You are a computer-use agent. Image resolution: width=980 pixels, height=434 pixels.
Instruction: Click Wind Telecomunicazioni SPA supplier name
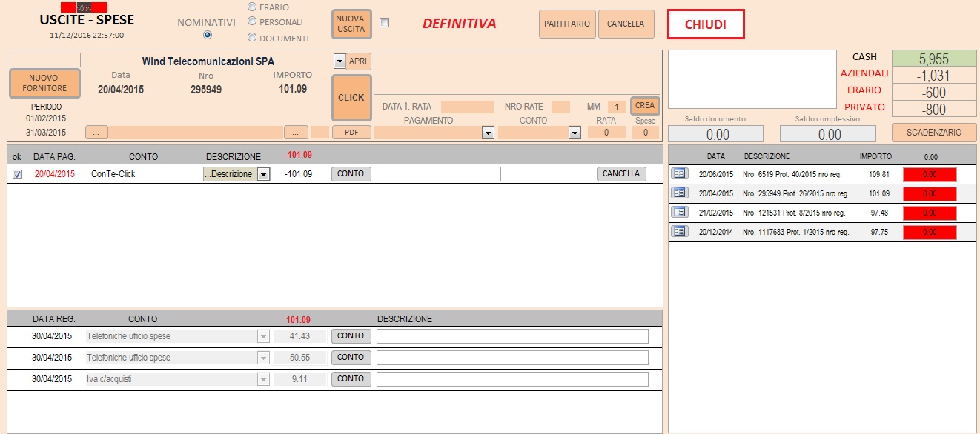click(x=208, y=61)
